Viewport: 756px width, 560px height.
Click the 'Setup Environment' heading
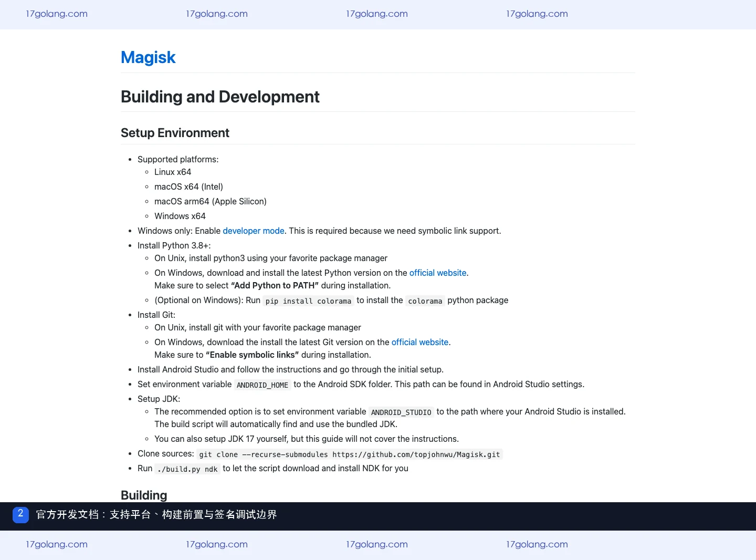click(x=175, y=133)
